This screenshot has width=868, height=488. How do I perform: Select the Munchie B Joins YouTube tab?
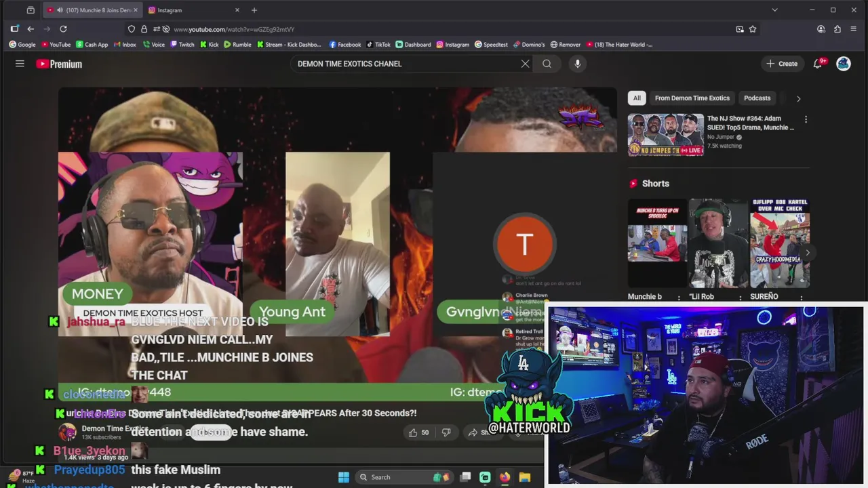tap(92, 10)
